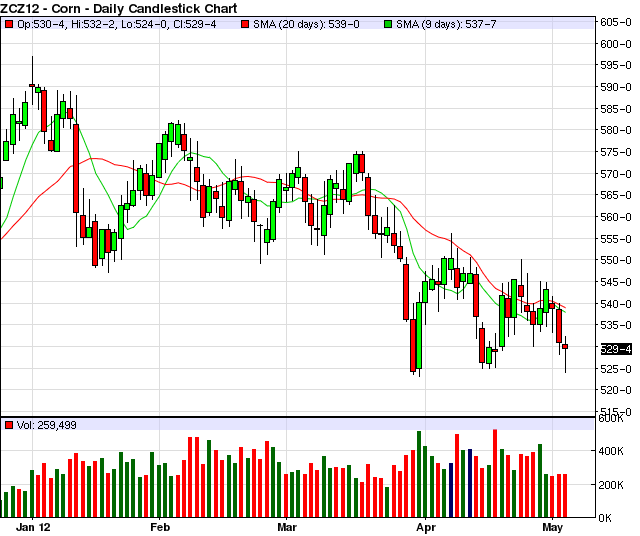Click the '520-0' price axis label
The width and height of the screenshot is (640, 536).
(616, 390)
